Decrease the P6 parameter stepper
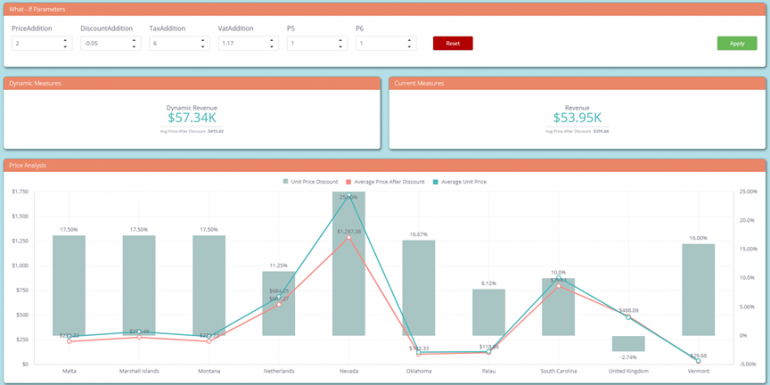 point(409,47)
